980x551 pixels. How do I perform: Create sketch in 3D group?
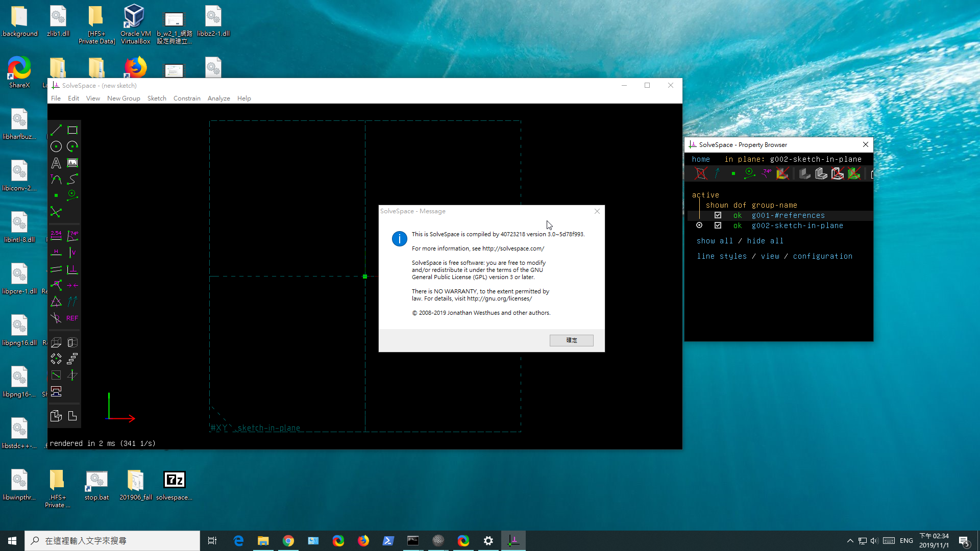coord(72,375)
